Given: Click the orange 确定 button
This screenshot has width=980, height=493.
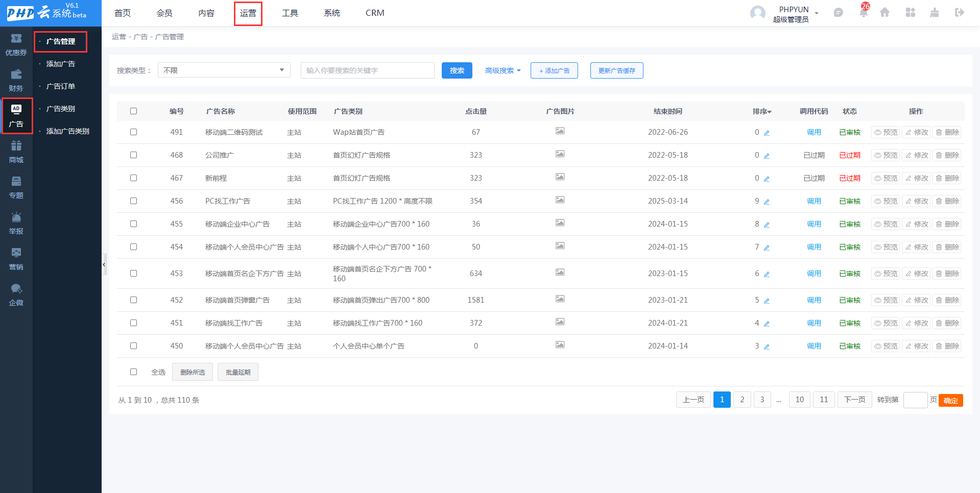Looking at the screenshot, I should (x=951, y=401).
